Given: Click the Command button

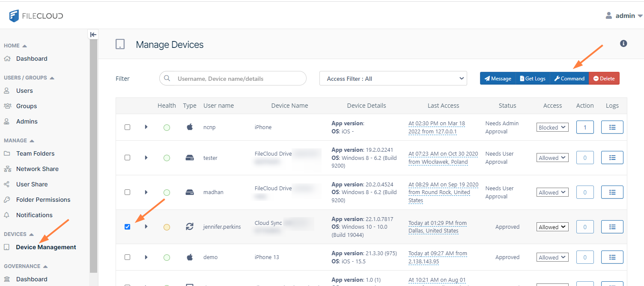Looking at the screenshot, I should 569,79.
